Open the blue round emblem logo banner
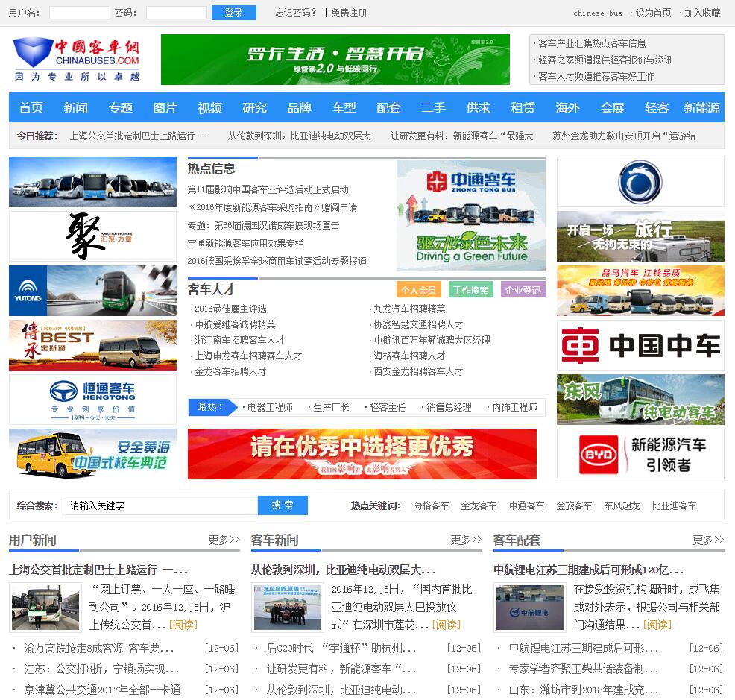Image resolution: width=735 pixels, height=700 pixels. click(x=640, y=183)
